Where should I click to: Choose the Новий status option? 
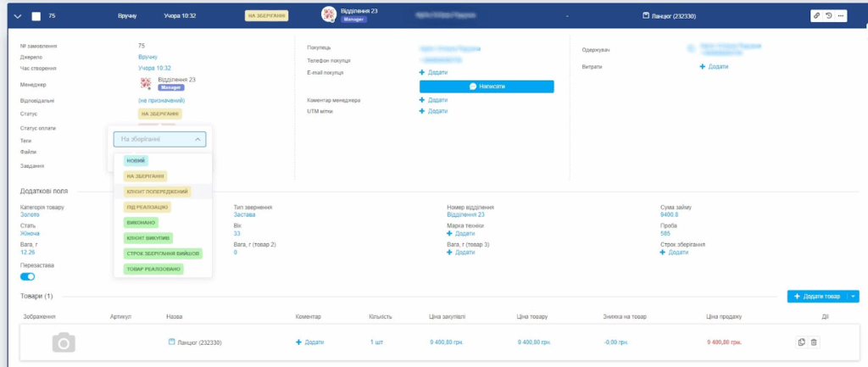pyautogui.click(x=135, y=160)
